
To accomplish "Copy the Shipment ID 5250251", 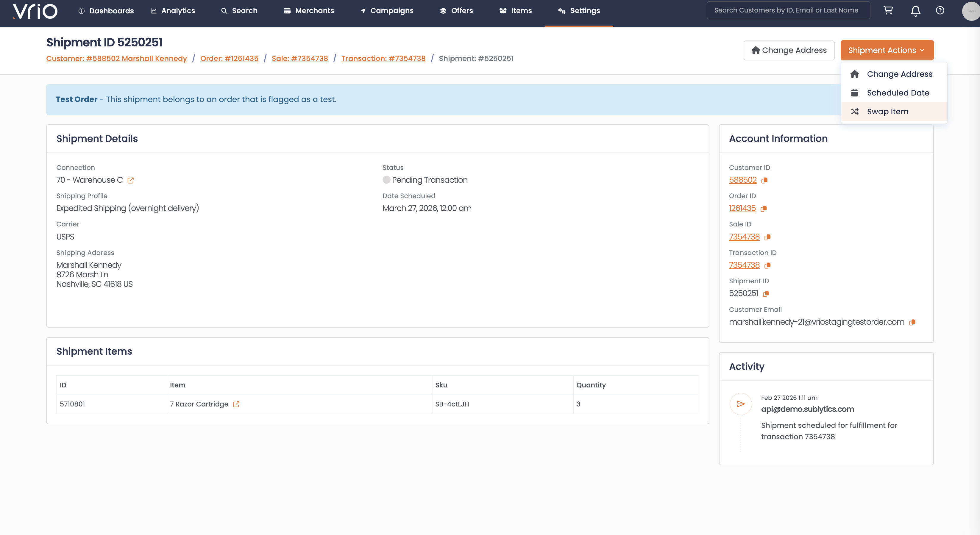I will click(x=766, y=294).
